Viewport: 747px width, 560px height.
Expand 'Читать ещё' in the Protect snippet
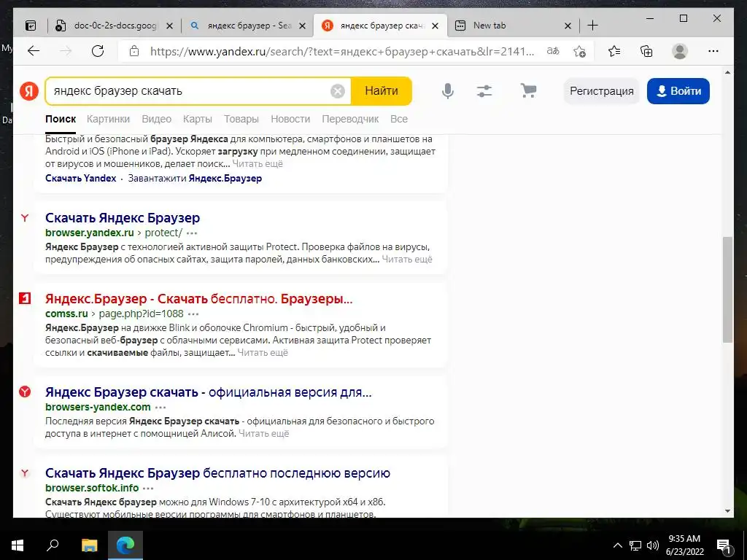coord(407,260)
